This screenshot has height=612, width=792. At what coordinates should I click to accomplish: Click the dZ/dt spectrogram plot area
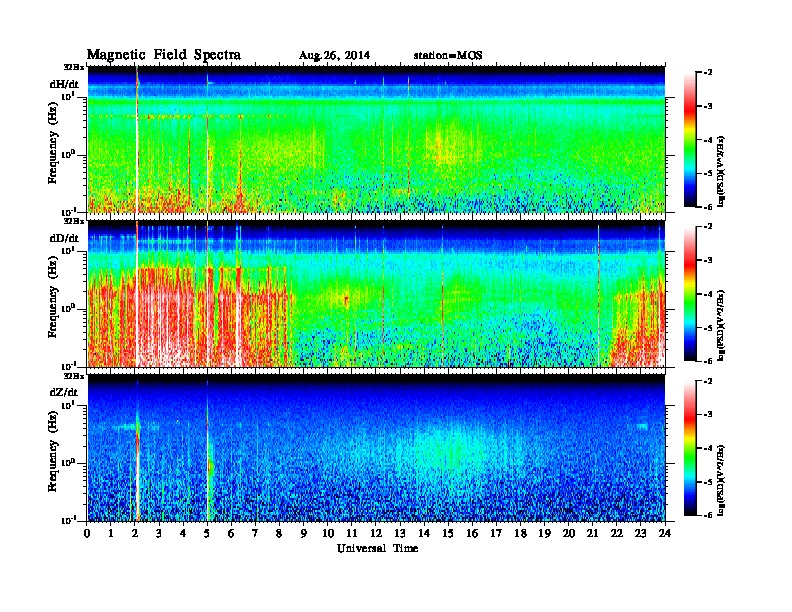click(376, 448)
